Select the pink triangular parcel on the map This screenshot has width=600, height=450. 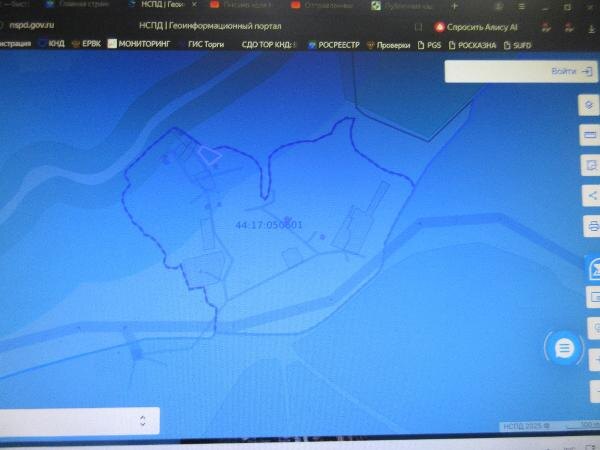coord(210,155)
